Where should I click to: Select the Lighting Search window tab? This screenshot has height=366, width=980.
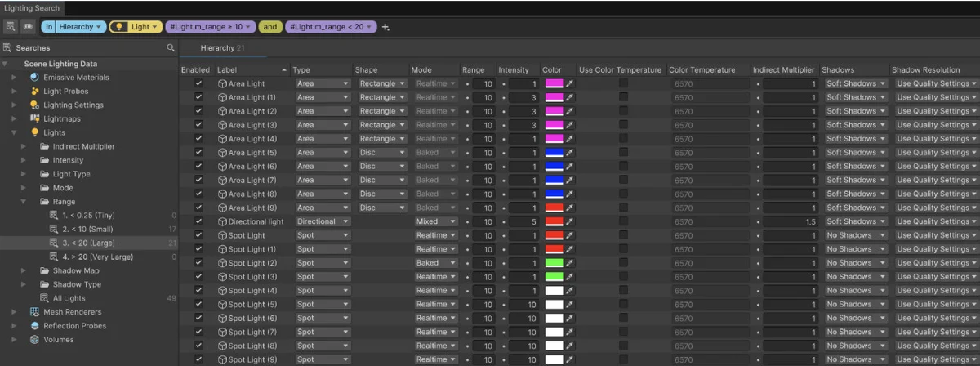coord(32,7)
